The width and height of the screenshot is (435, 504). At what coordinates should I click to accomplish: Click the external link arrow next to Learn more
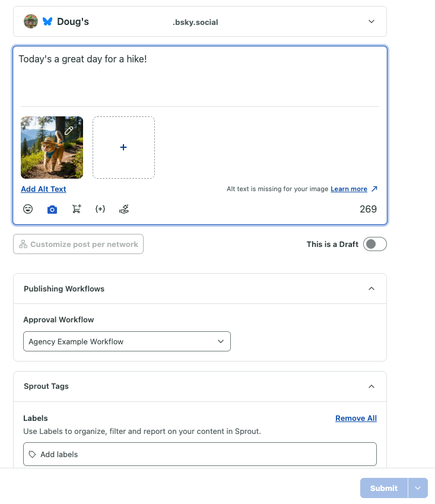click(372, 189)
